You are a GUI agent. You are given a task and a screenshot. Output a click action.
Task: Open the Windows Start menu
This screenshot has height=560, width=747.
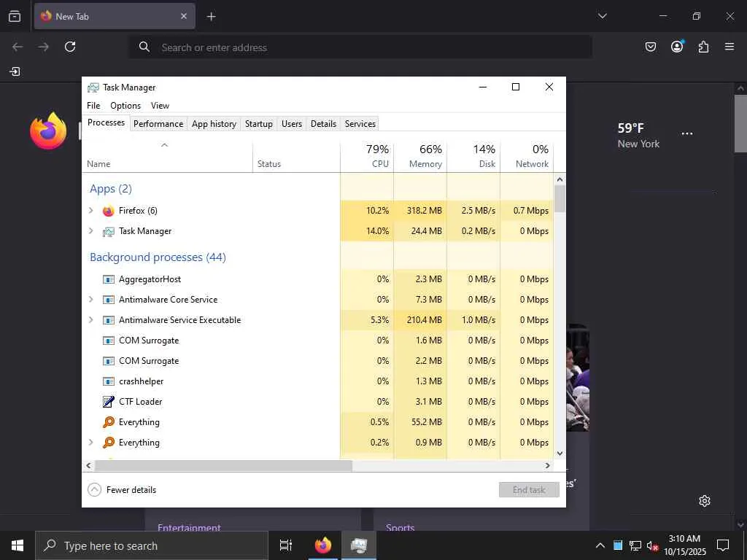pos(18,545)
